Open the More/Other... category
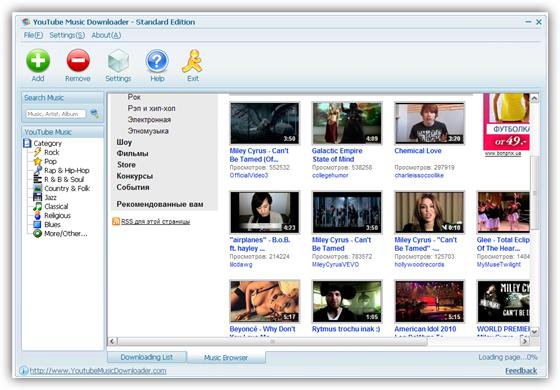This screenshot has width=560, height=390. (65, 234)
